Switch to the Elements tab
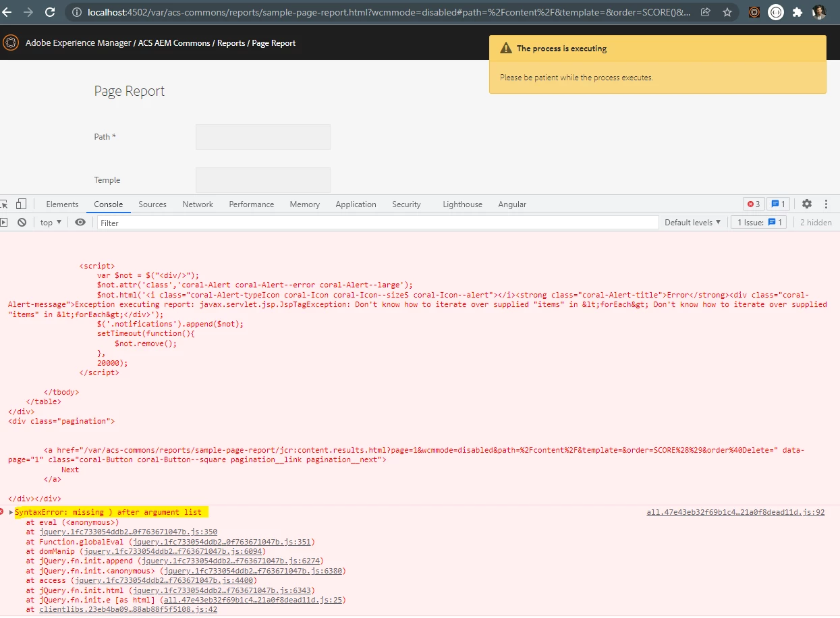Screen dimensions: 840x618 (62, 204)
